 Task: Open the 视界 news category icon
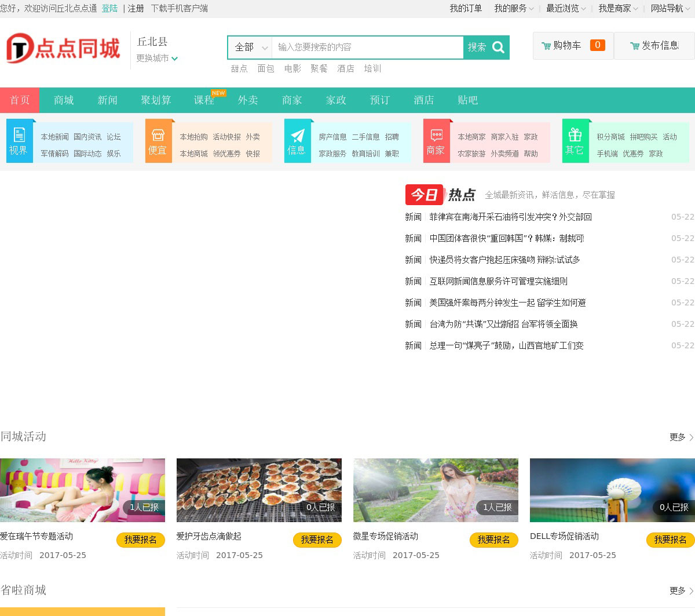[x=19, y=135]
